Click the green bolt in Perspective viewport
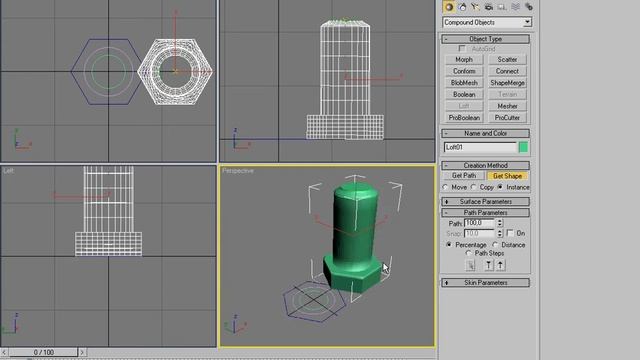 click(354, 237)
